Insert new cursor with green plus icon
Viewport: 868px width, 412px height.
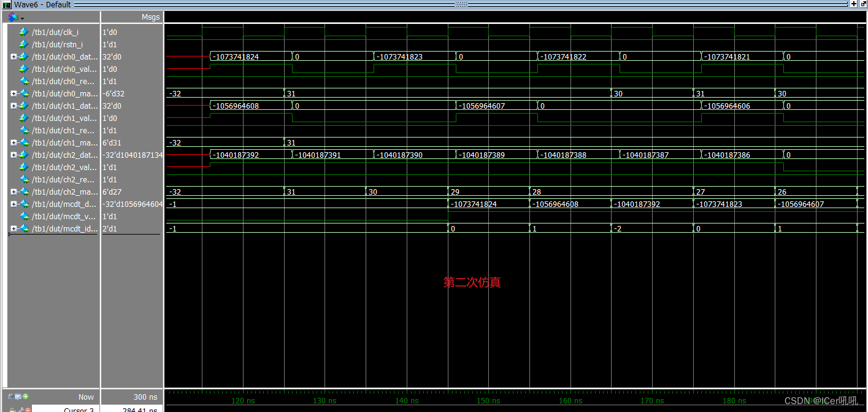tap(26, 397)
